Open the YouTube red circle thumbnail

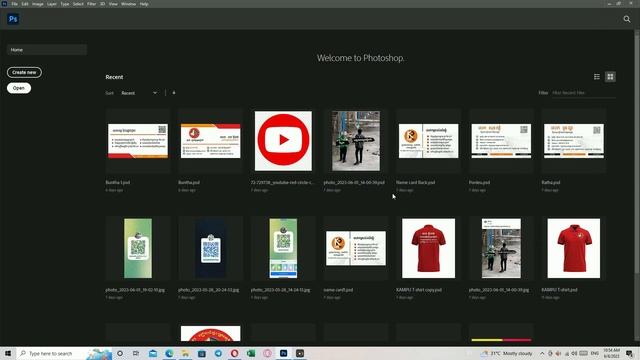pyautogui.click(x=283, y=141)
